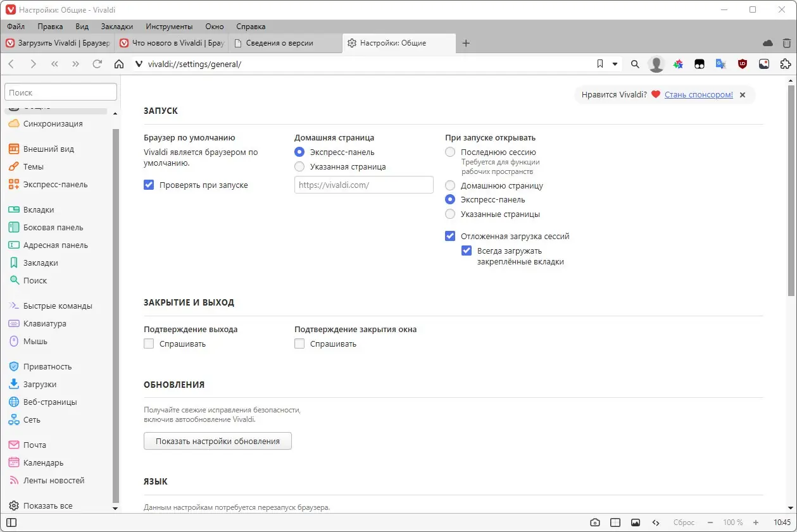Screen dimensions: 797x532
Task: Select Указанная страница for home page
Action: pyautogui.click(x=299, y=167)
